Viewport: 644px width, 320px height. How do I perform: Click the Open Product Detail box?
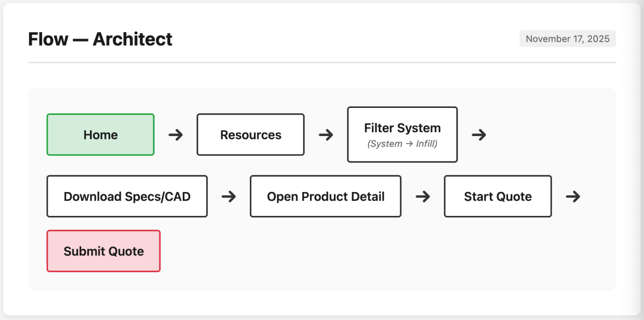coord(325,196)
